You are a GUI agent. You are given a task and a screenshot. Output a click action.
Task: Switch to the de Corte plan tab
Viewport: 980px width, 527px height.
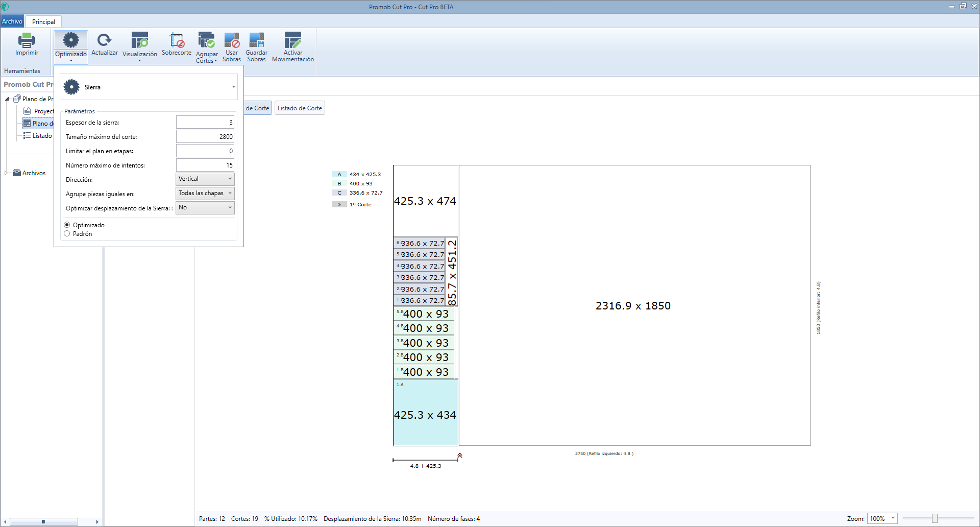[258, 108]
